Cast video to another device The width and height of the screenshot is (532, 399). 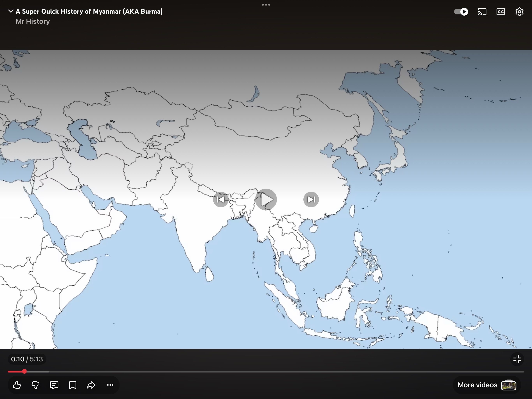click(x=482, y=12)
